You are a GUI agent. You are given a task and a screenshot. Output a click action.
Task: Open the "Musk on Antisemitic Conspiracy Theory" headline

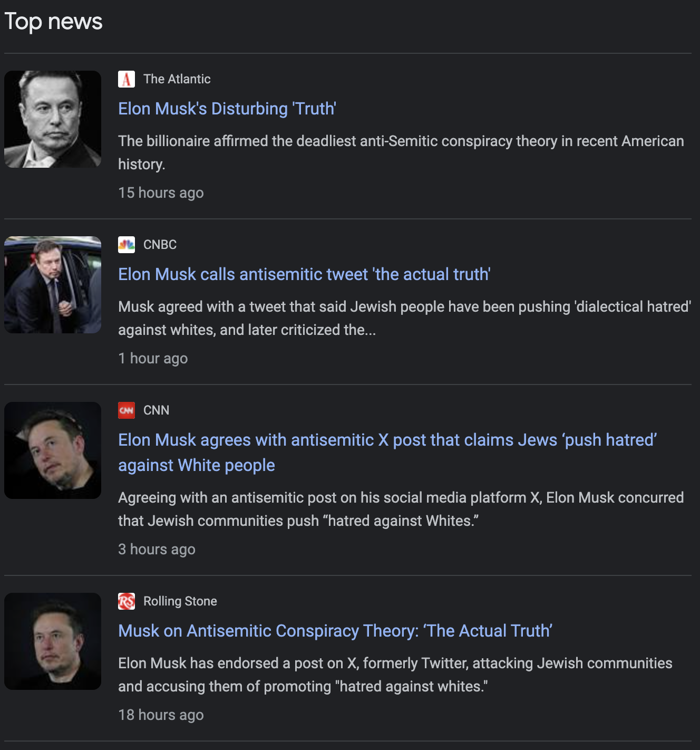pos(335,631)
